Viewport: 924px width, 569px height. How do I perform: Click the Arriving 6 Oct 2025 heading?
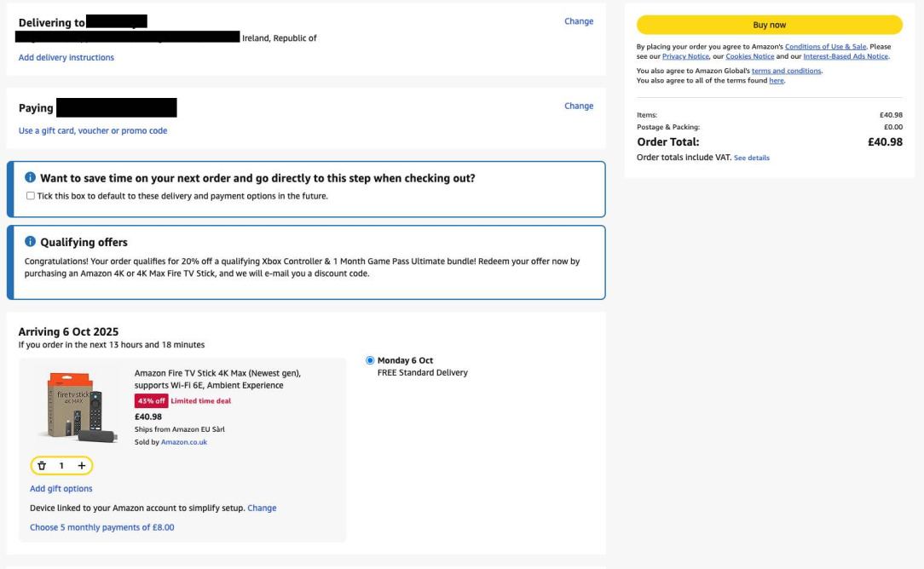68,331
